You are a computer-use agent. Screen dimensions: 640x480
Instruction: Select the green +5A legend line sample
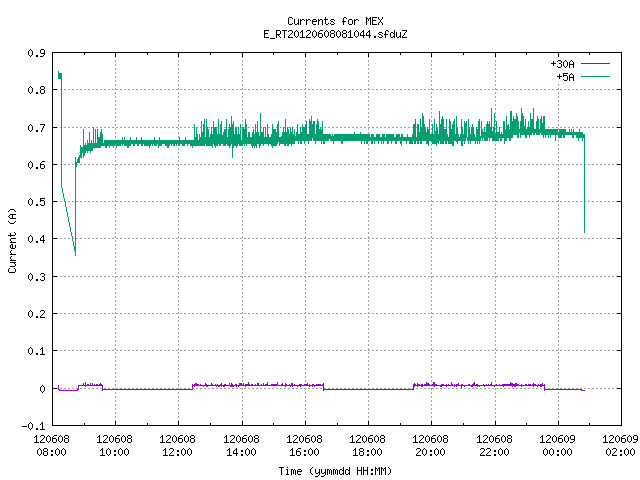click(595, 76)
